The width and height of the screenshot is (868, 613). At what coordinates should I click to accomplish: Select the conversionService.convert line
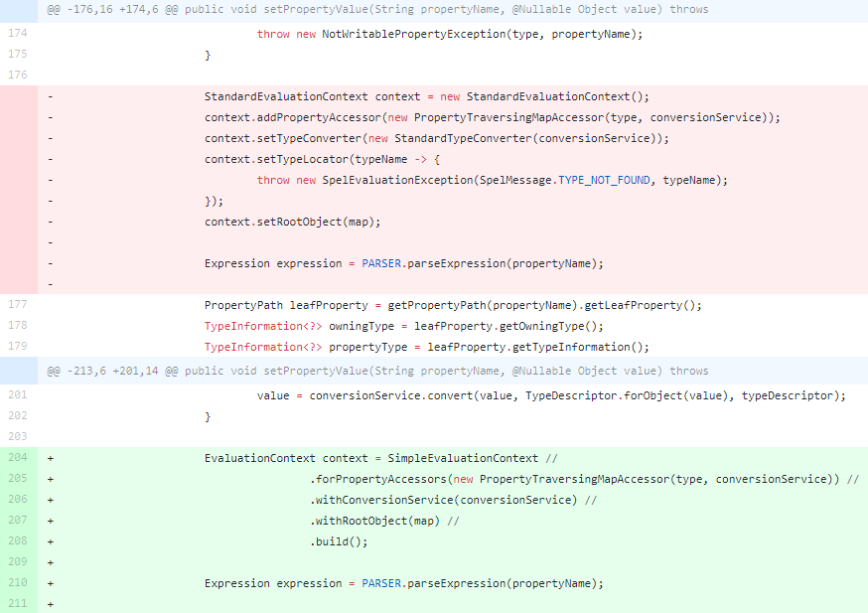pyautogui.click(x=549, y=395)
